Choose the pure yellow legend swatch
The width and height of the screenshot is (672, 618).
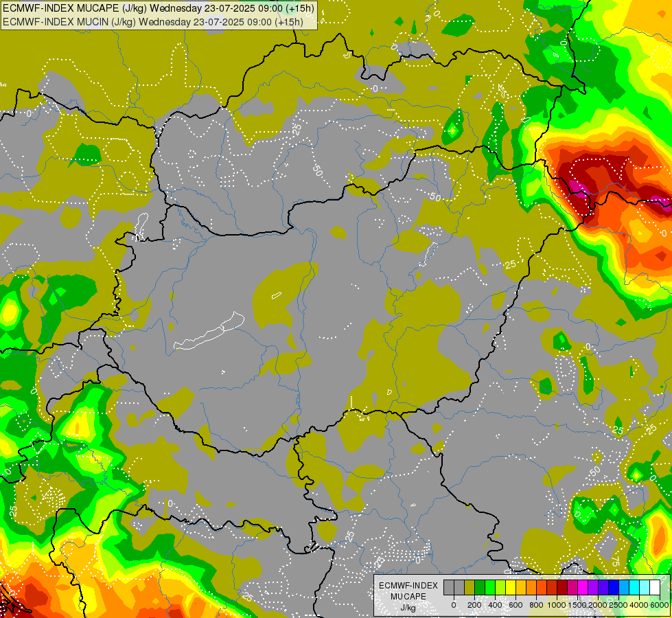click(x=511, y=588)
